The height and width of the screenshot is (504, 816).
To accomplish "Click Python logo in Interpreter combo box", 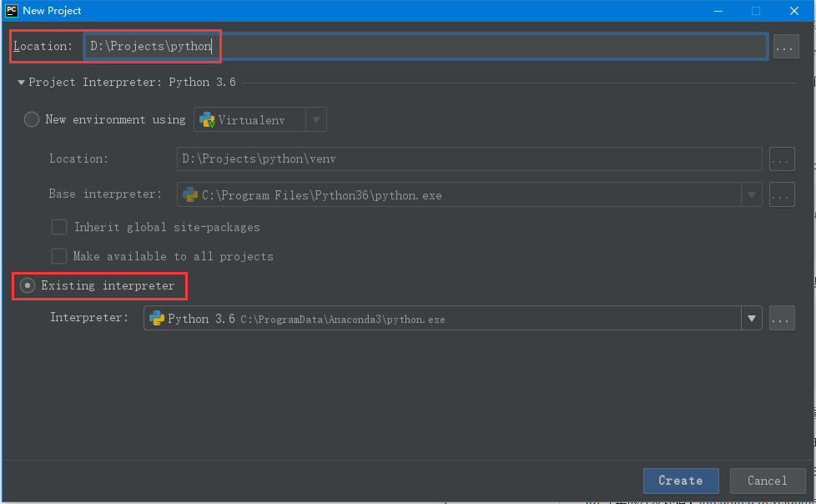I will (157, 318).
